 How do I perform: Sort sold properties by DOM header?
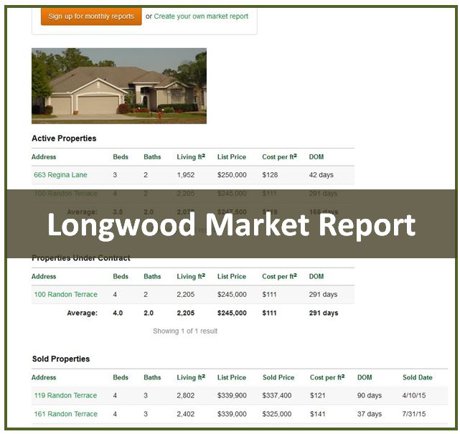coord(365,378)
